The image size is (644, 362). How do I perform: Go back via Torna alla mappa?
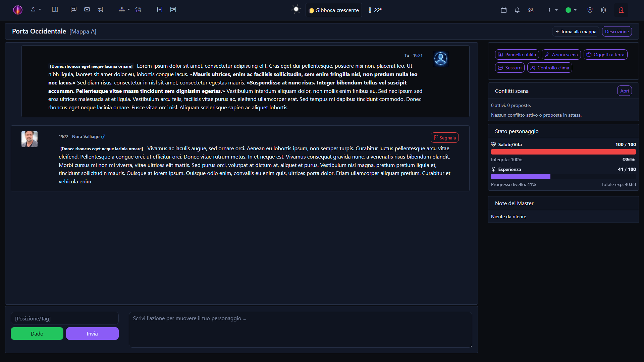[576, 32]
